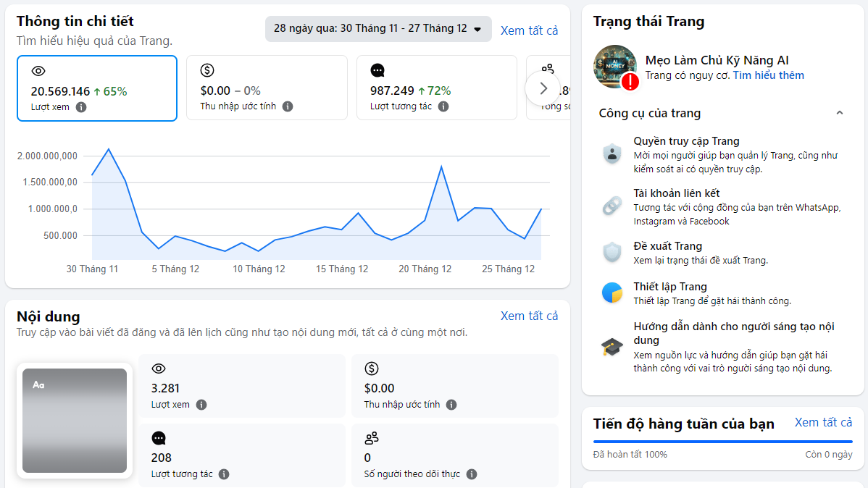Click the weekly progress bar at 100%

[x=723, y=442]
